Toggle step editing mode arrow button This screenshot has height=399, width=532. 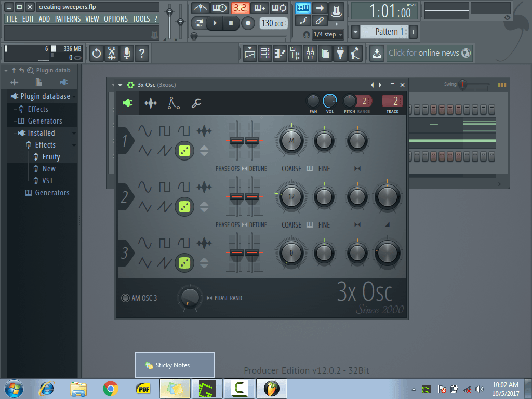pos(320,8)
